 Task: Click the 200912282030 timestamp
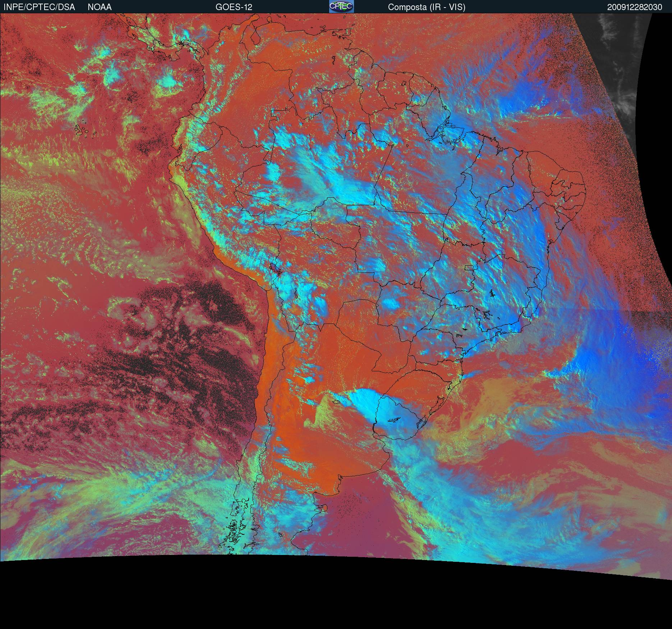point(634,7)
